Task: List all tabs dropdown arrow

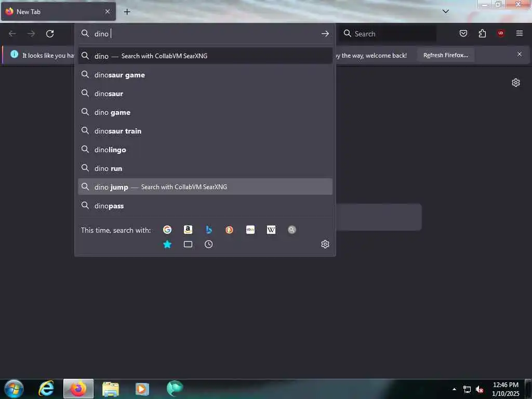Action: click(446, 11)
